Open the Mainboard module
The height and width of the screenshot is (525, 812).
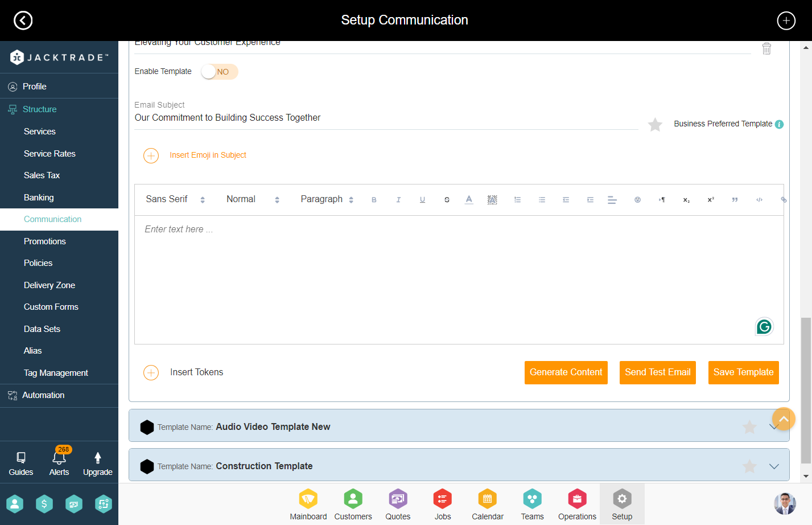coord(308,505)
